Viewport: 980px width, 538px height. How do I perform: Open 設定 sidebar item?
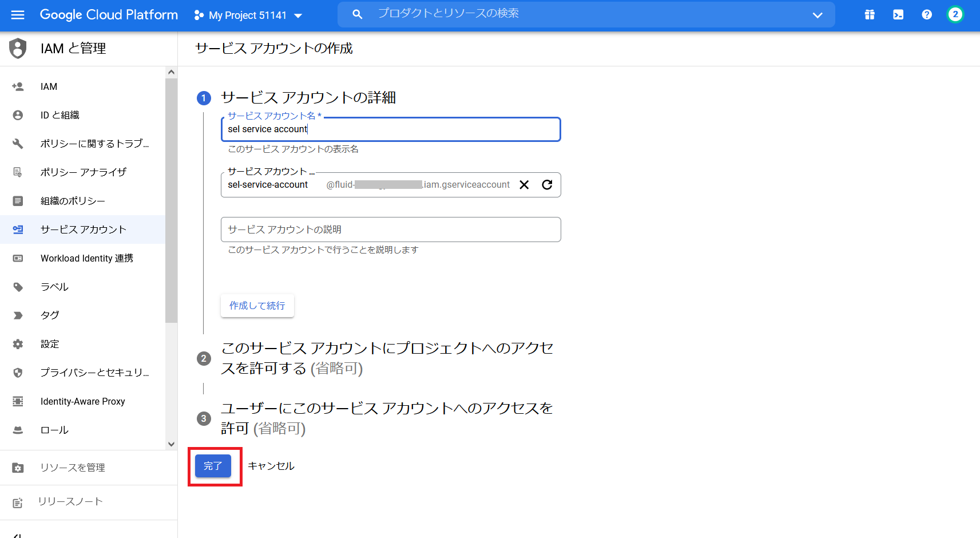point(82,344)
